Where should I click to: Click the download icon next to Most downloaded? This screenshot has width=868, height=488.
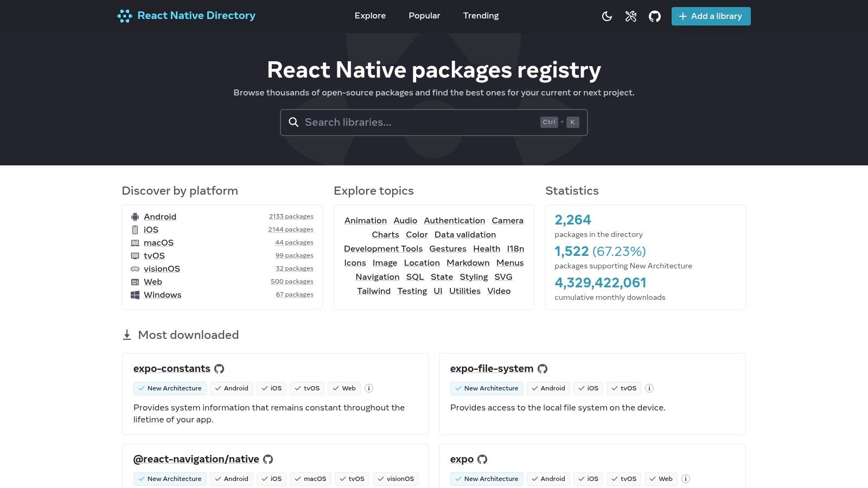pyautogui.click(x=127, y=335)
